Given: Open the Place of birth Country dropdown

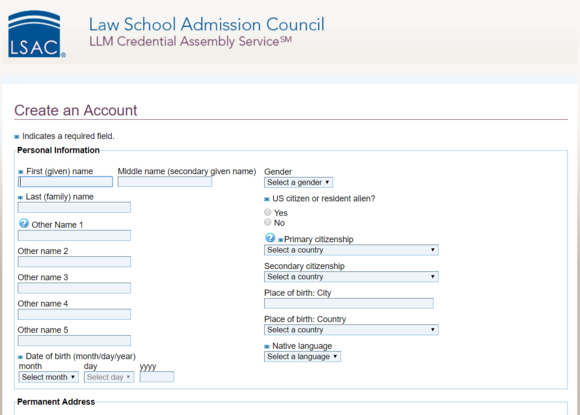Looking at the screenshot, I should click(x=351, y=330).
